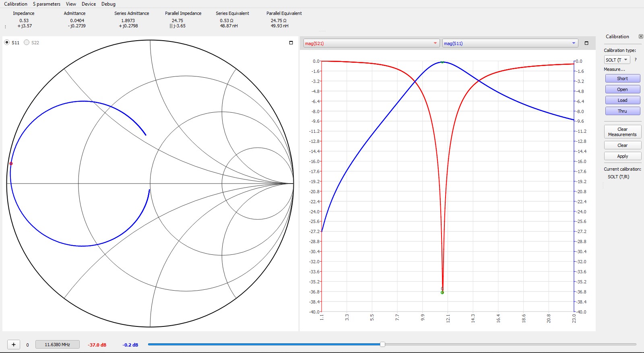
Task: Open the mag(S11) trace dropdown
Action: (510, 43)
